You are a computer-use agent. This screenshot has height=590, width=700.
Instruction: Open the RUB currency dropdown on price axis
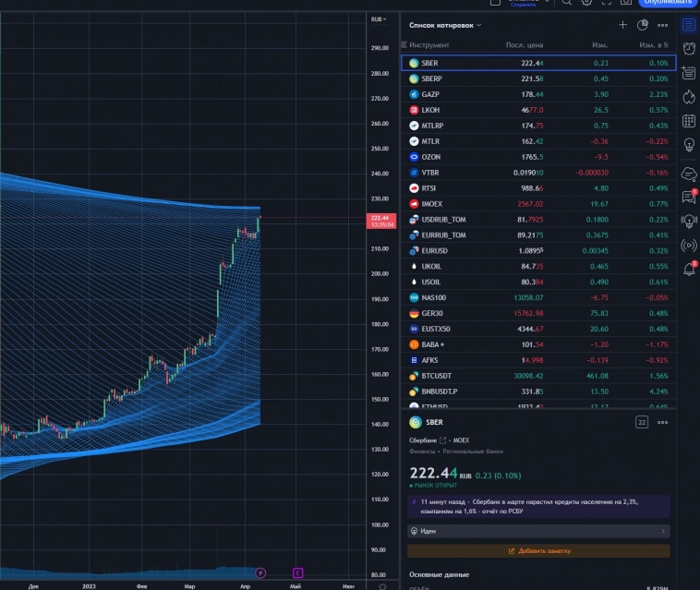point(379,19)
